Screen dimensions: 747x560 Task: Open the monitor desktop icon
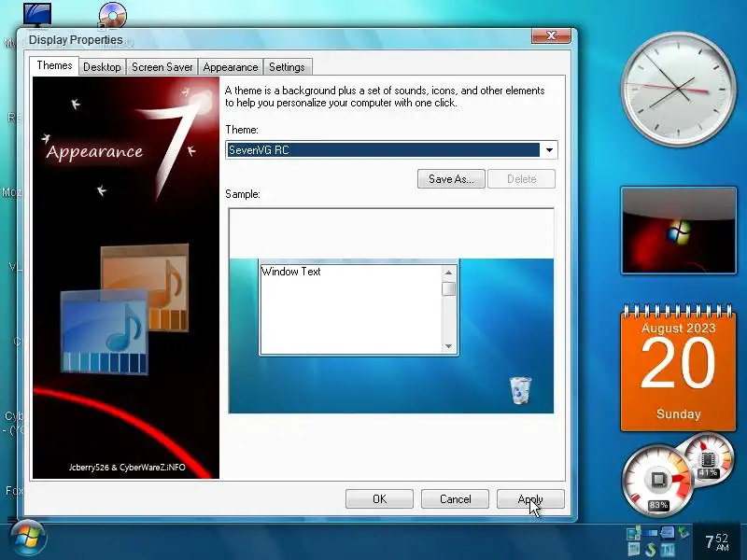[37, 14]
